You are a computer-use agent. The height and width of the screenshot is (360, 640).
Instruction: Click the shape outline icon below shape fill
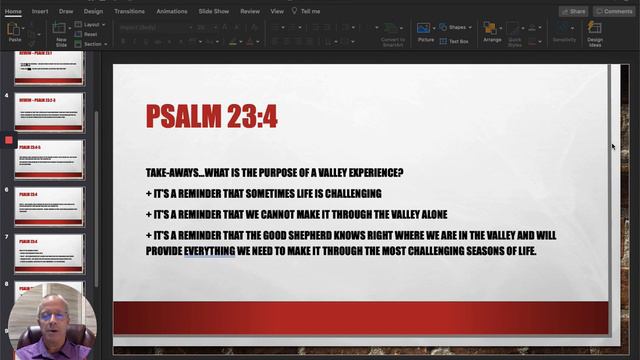coord(532,41)
